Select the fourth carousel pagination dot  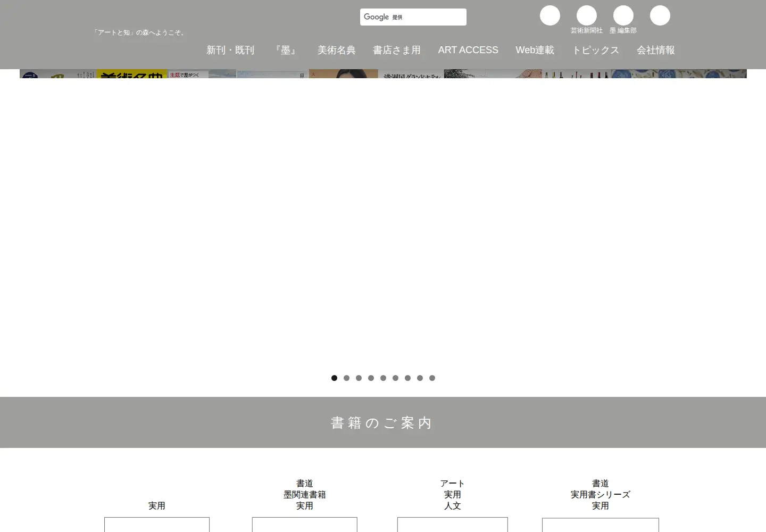click(x=371, y=378)
